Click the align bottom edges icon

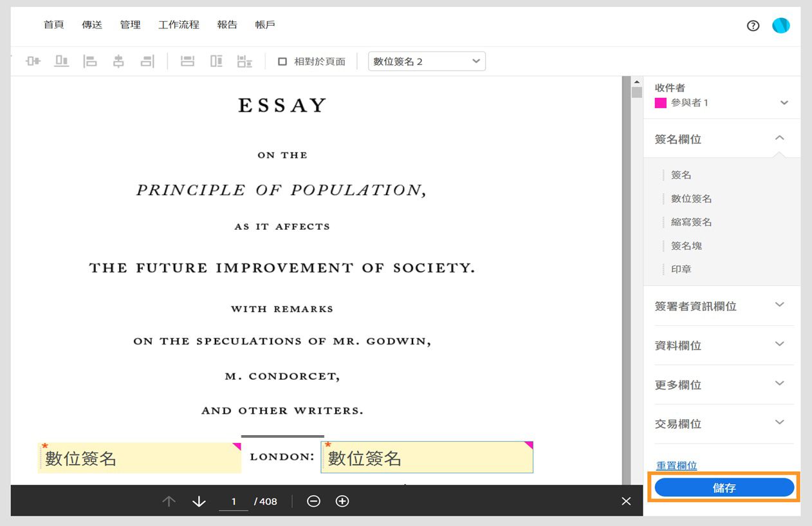pyautogui.click(x=61, y=61)
